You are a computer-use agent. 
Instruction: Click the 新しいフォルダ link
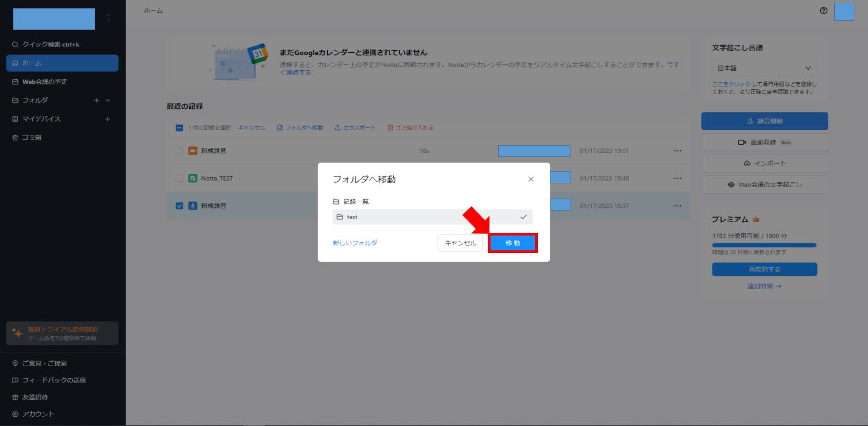(x=355, y=243)
